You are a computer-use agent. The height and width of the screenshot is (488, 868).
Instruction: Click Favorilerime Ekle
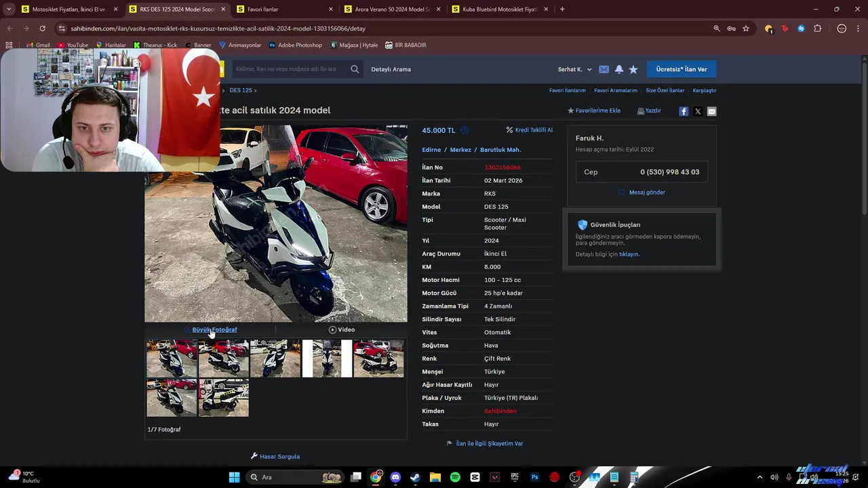[594, 110]
